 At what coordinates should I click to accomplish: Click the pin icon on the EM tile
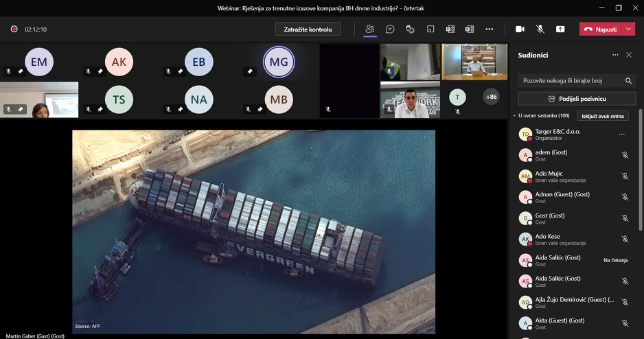21,71
